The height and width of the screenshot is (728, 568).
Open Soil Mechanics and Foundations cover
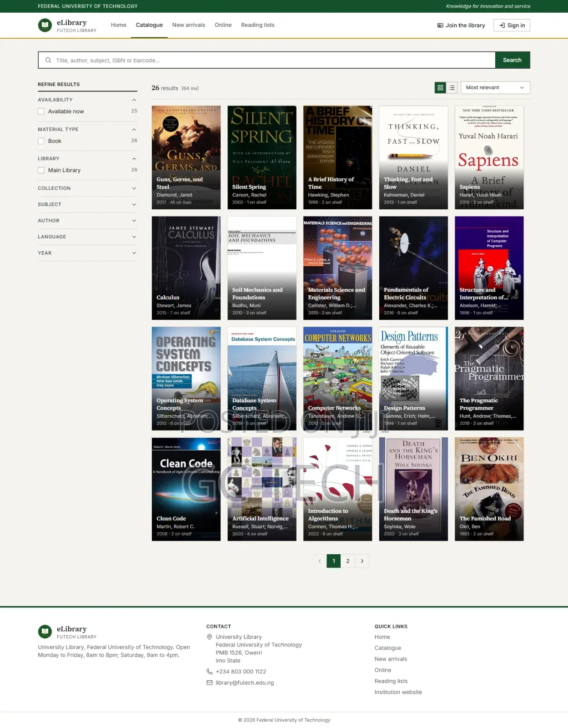pyautogui.click(x=262, y=268)
